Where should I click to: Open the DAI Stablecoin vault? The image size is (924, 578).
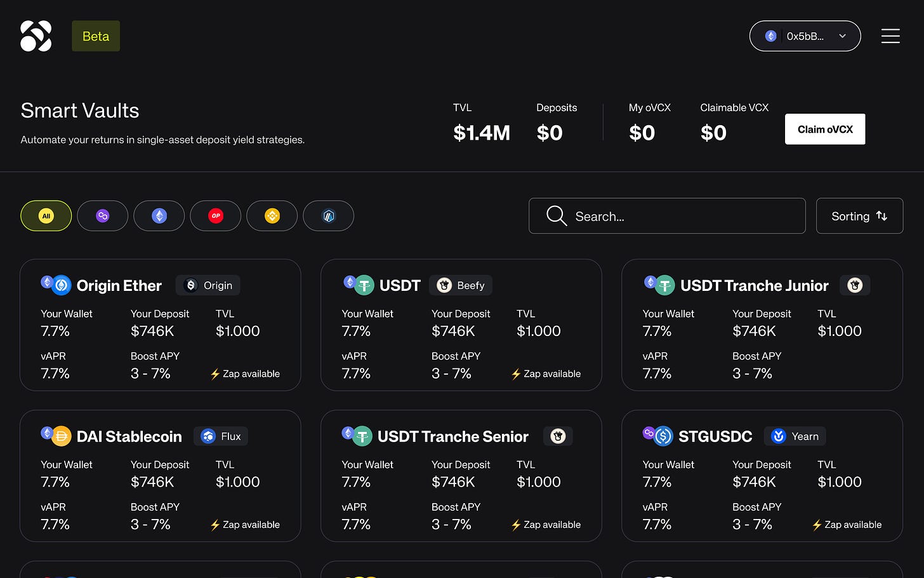129,437
